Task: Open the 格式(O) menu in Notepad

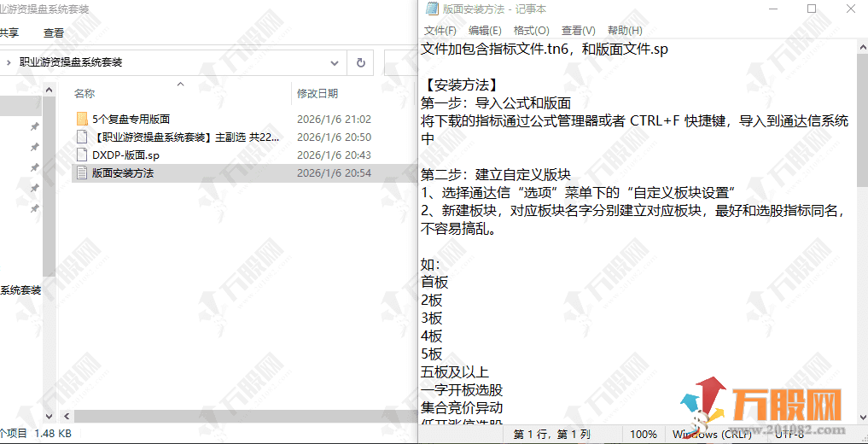Action: coord(532,30)
